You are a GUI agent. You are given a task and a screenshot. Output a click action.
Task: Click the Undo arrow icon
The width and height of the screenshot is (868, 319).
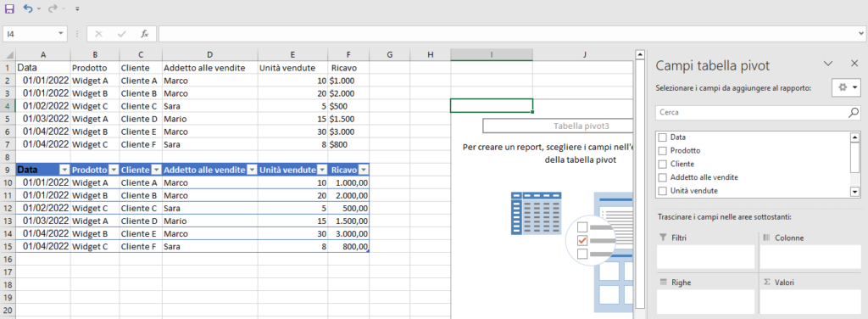pos(28,8)
